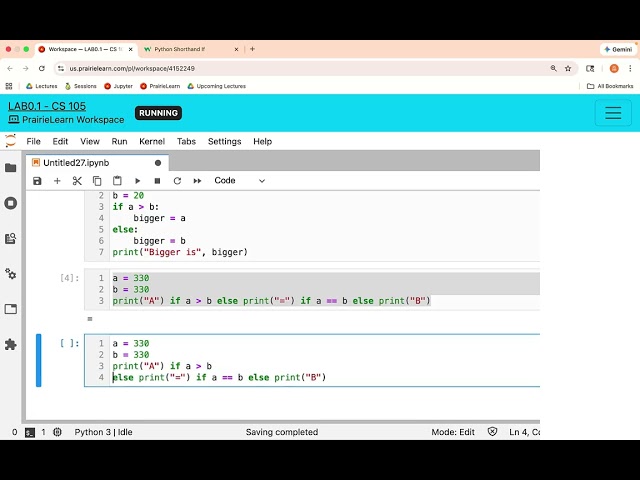Close the Python Shorthand If browser tab

click(236, 49)
